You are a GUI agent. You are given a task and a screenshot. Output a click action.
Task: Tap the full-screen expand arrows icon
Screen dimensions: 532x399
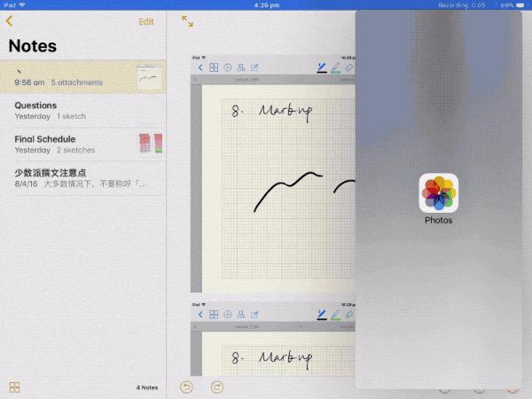pyautogui.click(x=187, y=20)
